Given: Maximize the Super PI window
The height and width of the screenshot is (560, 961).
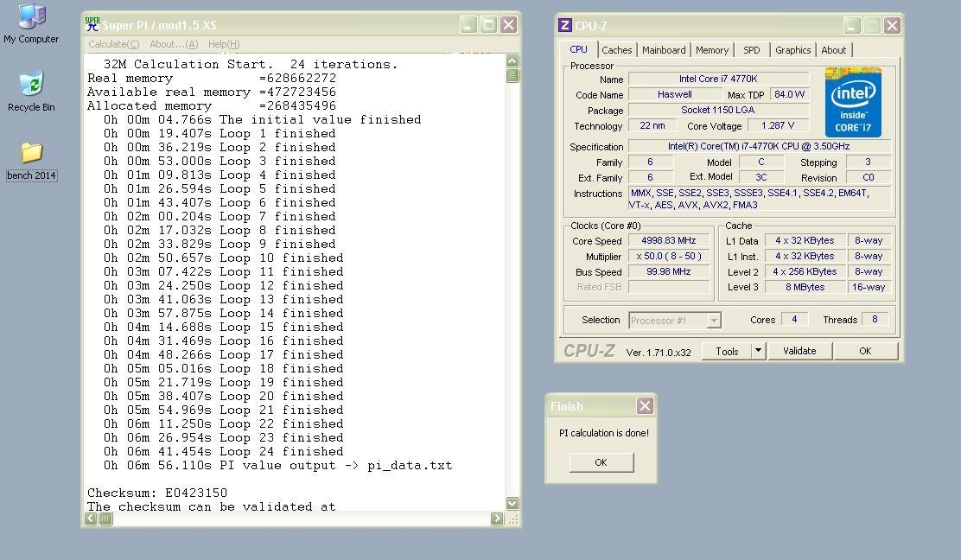Looking at the screenshot, I should click(x=488, y=25).
